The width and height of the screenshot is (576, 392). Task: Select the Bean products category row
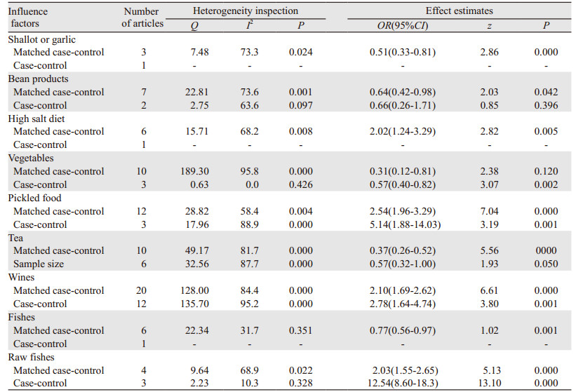pyautogui.click(x=38, y=79)
